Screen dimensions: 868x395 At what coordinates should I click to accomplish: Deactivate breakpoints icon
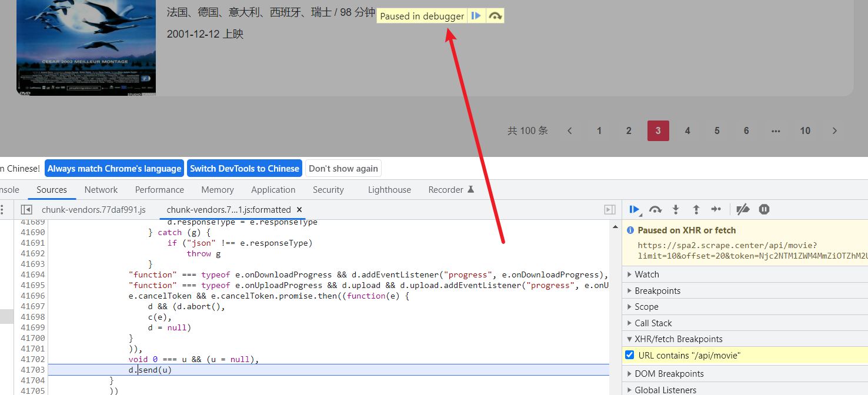743,209
